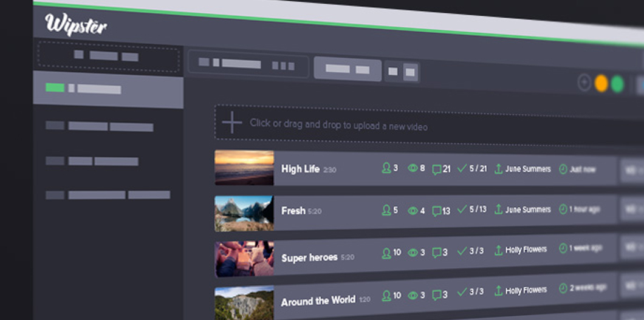
Task: Click the comments icon on Super heroes row
Action: (436, 253)
